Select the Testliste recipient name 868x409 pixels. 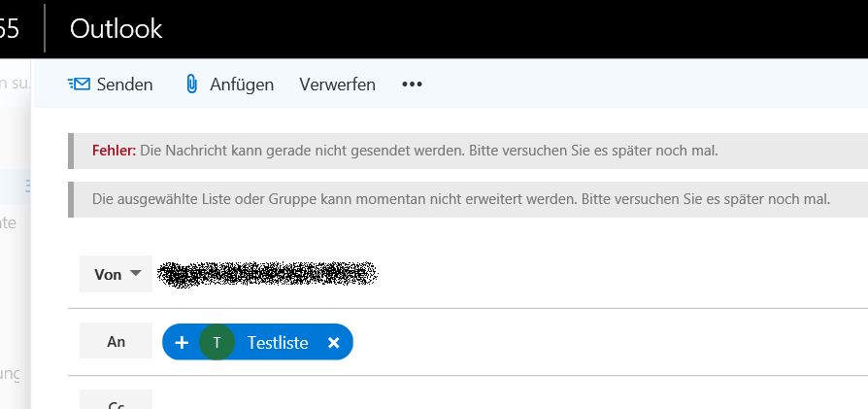pyautogui.click(x=278, y=343)
